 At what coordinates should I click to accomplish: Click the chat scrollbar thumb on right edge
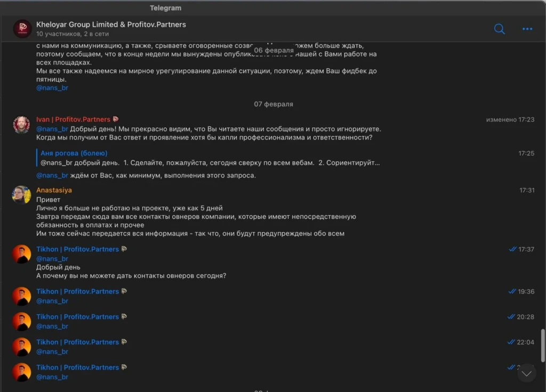click(x=543, y=345)
